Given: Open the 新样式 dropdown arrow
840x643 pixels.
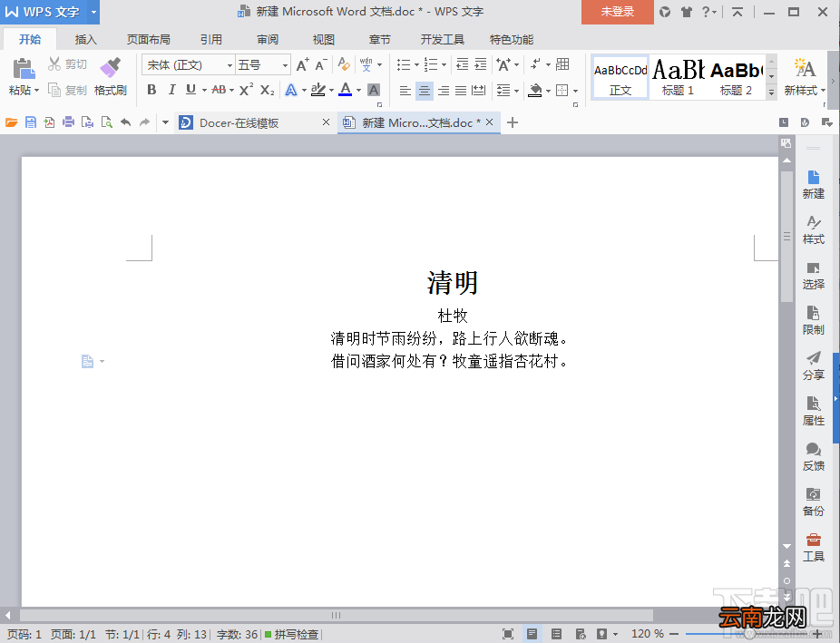Looking at the screenshot, I should point(823,91).
